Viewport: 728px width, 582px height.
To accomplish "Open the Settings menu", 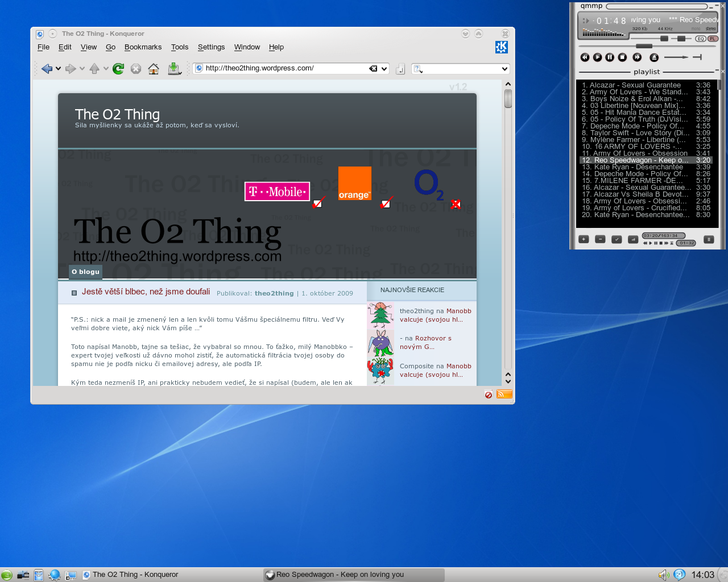I will [x=211, y=47].
